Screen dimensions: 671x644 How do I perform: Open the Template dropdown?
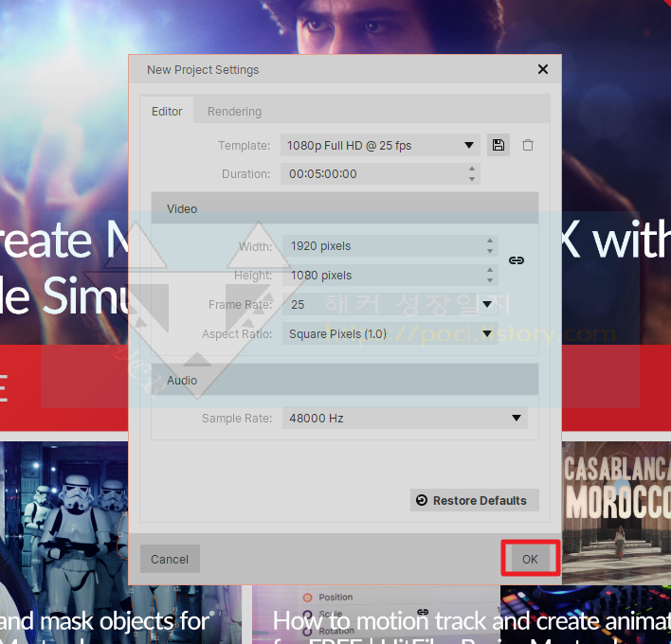(380, 146)
